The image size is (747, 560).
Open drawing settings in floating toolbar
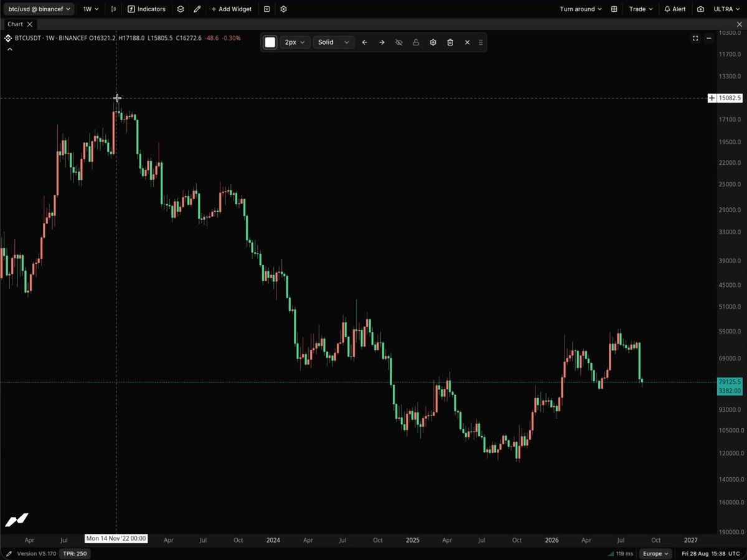433,42
